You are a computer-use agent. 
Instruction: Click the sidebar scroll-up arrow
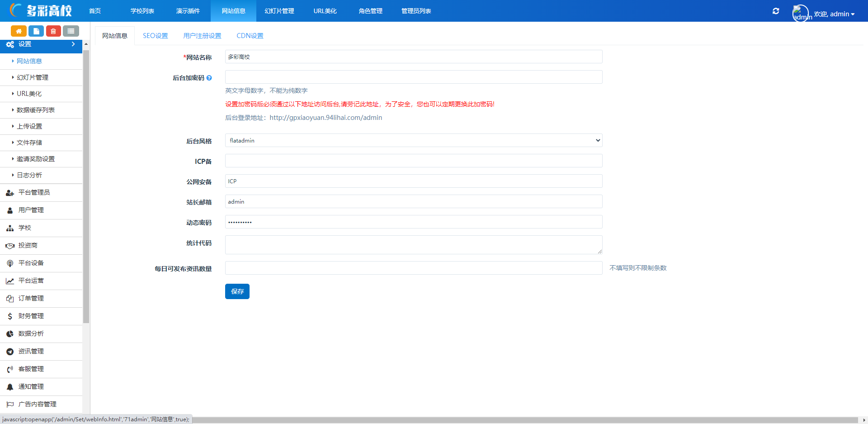click(86, 44)
